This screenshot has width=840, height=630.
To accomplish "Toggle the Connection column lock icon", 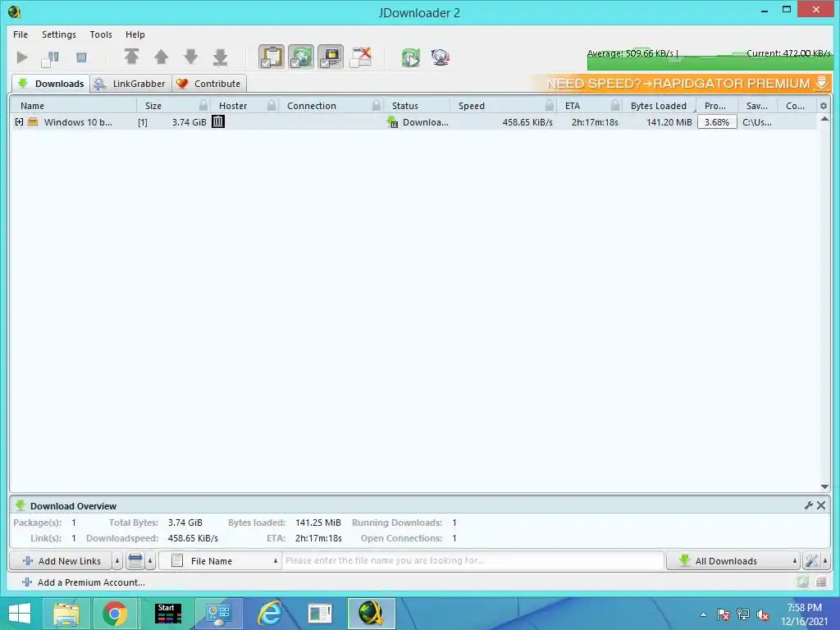I will (x=377, y=105).
